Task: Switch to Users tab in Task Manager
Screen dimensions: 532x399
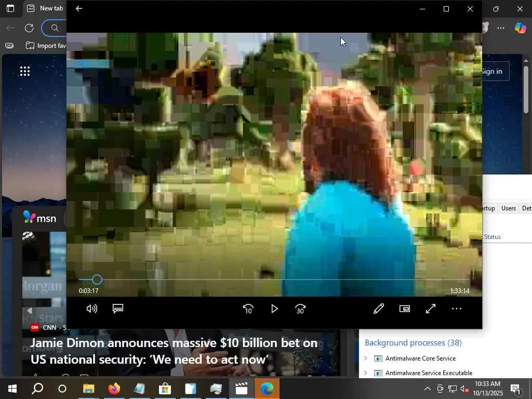Action: click(x=508, y=208)
